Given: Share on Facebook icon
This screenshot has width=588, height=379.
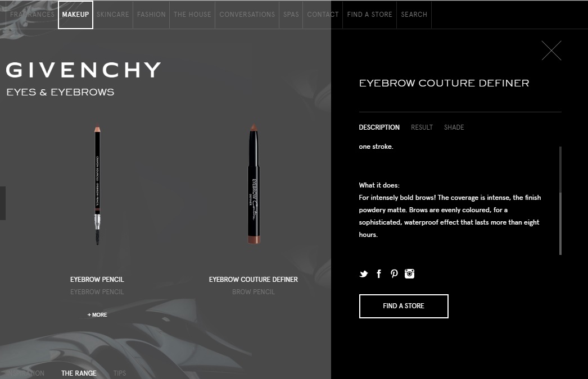Looking at the screenshot, I should 379,274.
